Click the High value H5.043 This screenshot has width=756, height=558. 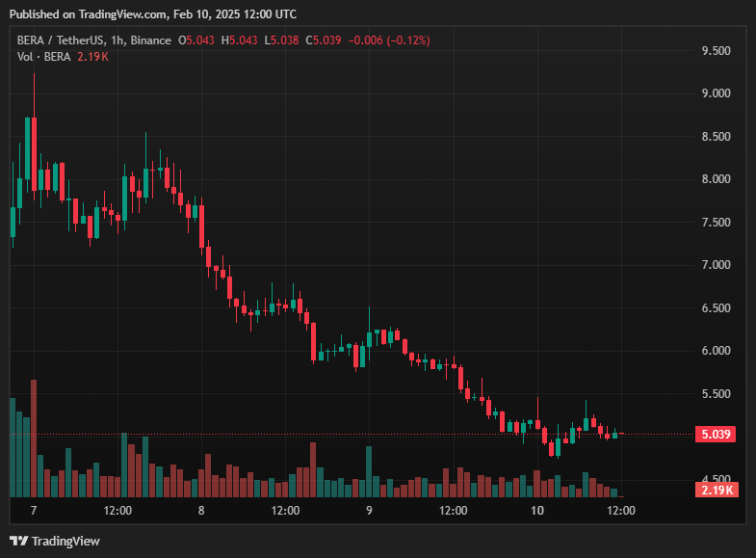tap(239, 40)
